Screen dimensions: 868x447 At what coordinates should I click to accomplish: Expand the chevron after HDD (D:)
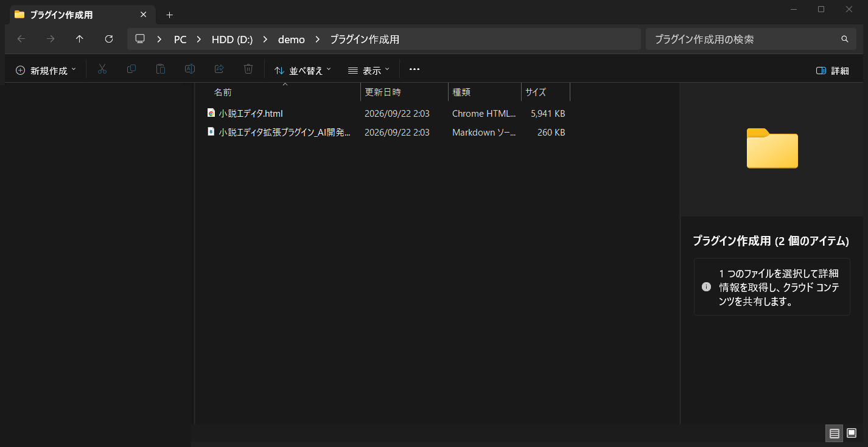(x=265, y=39)
